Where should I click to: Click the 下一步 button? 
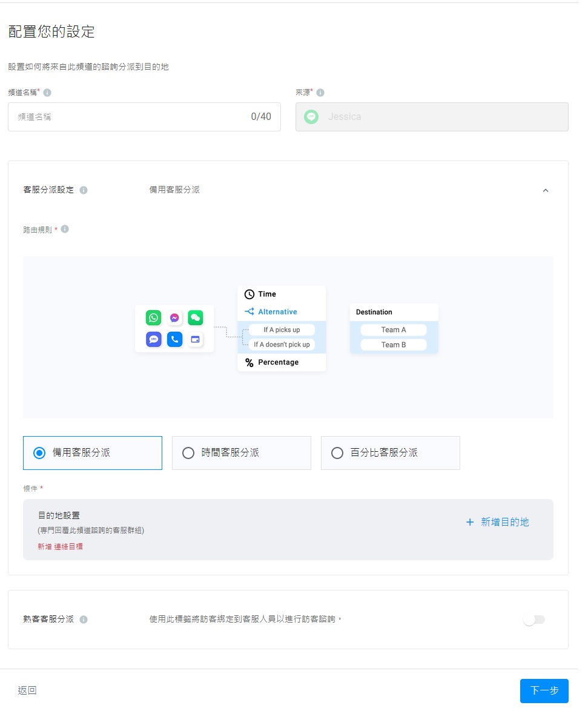pos(544,690)
